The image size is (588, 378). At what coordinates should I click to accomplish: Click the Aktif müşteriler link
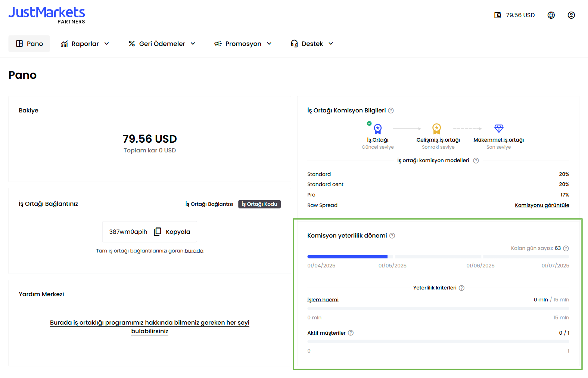(326, 333)
